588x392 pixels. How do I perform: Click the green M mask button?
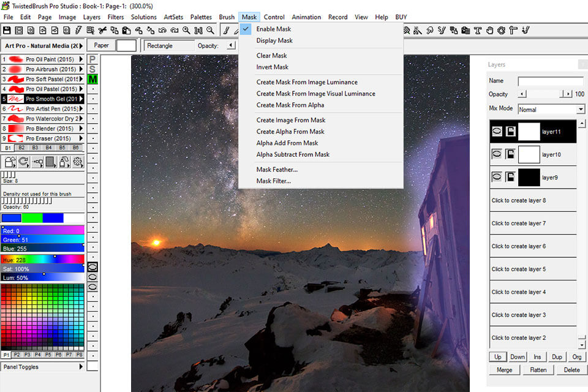[x=92, y=79]
